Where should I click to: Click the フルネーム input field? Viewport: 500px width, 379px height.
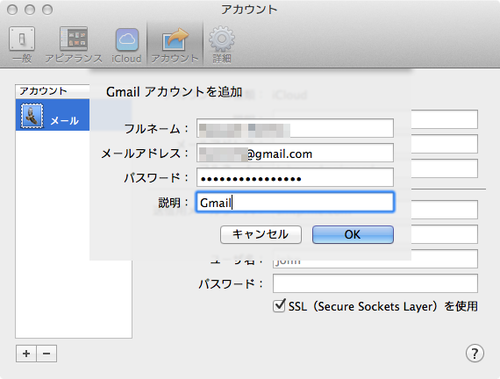(x=295, y=128)
